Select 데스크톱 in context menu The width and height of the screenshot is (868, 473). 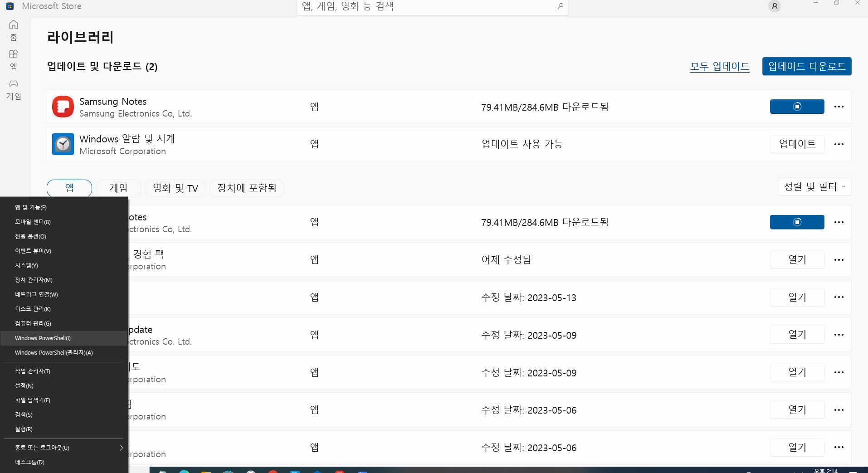pos(64,462)
